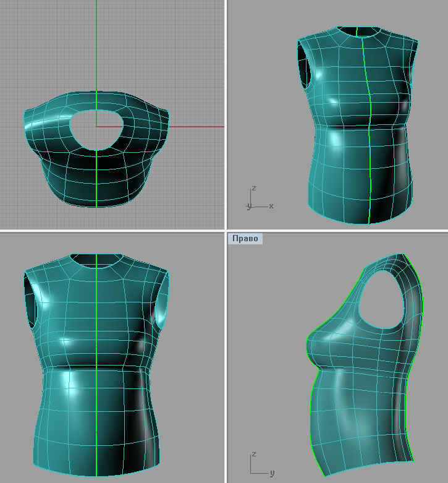Click green Y-axis line above top-view model
Screen dimensions: 448x483
pyautogui.click(x=97, y=43)
